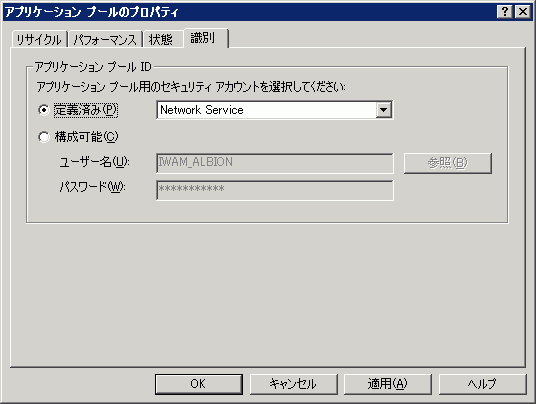Switch to the リサイクル tab
Image resolution: width=536 pixels, height=404 pixels.
39,39
